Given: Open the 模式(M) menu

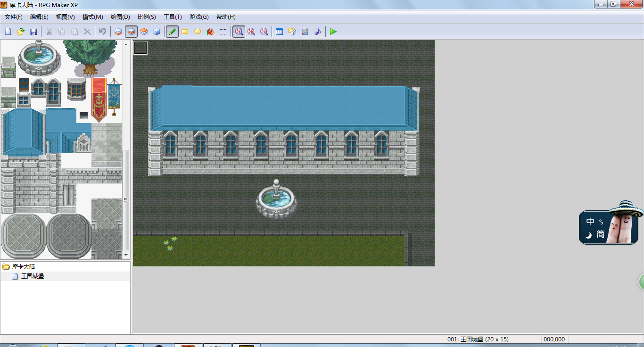Looking at the screenshot, I should 93,17.
